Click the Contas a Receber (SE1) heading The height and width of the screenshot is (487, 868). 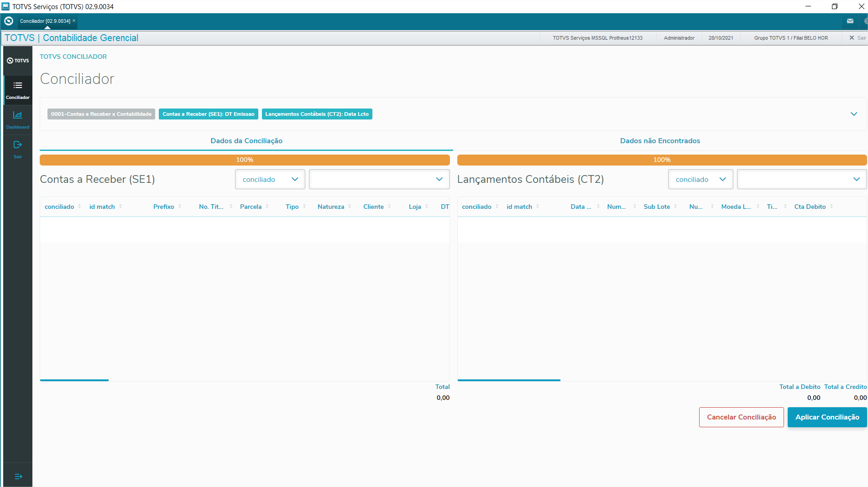tap(97, 179)
